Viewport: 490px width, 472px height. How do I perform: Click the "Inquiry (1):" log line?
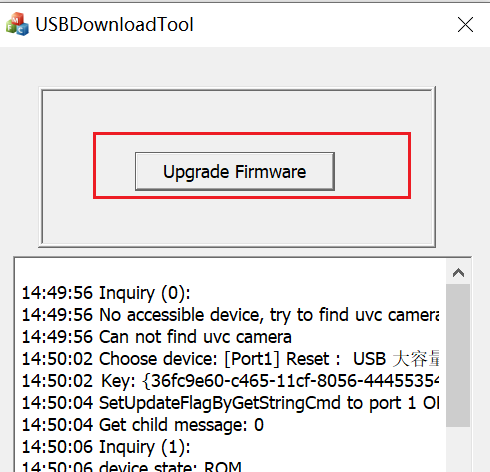click(106, 447)
